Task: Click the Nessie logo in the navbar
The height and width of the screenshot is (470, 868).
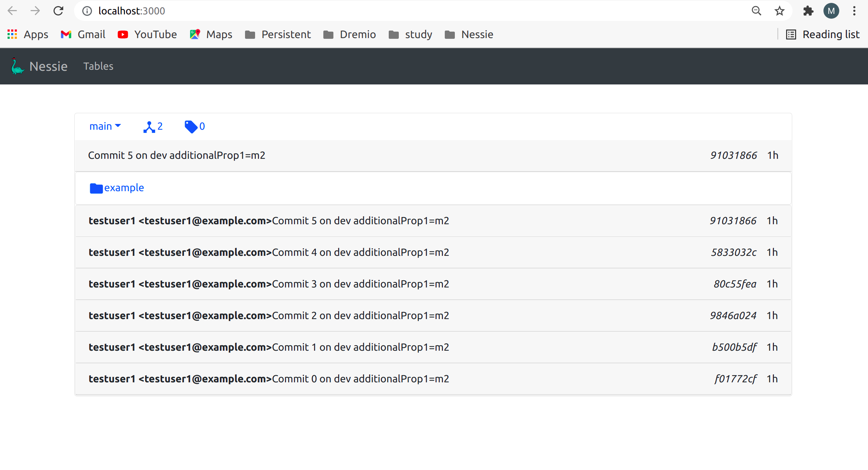Action: point(17,66)
